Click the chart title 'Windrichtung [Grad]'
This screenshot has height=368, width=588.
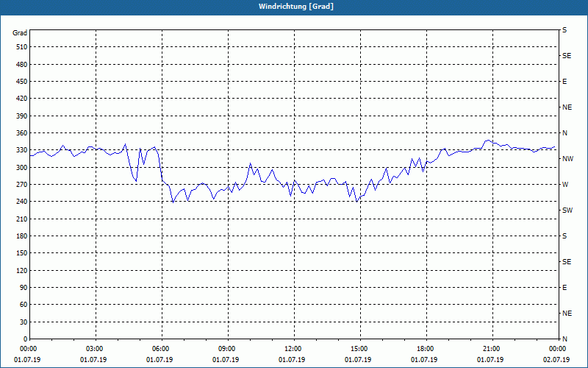pyautogui.click(x=296, y=7)
